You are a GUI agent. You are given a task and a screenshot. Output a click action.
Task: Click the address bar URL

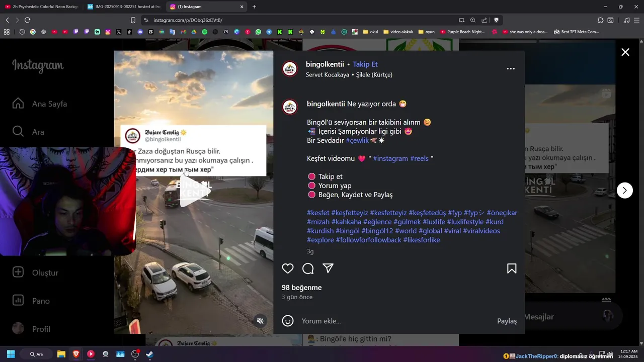(188, 20)
